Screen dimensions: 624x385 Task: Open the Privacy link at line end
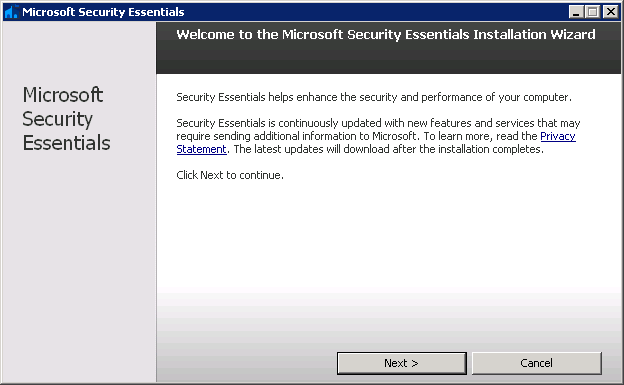click(558, 136)
